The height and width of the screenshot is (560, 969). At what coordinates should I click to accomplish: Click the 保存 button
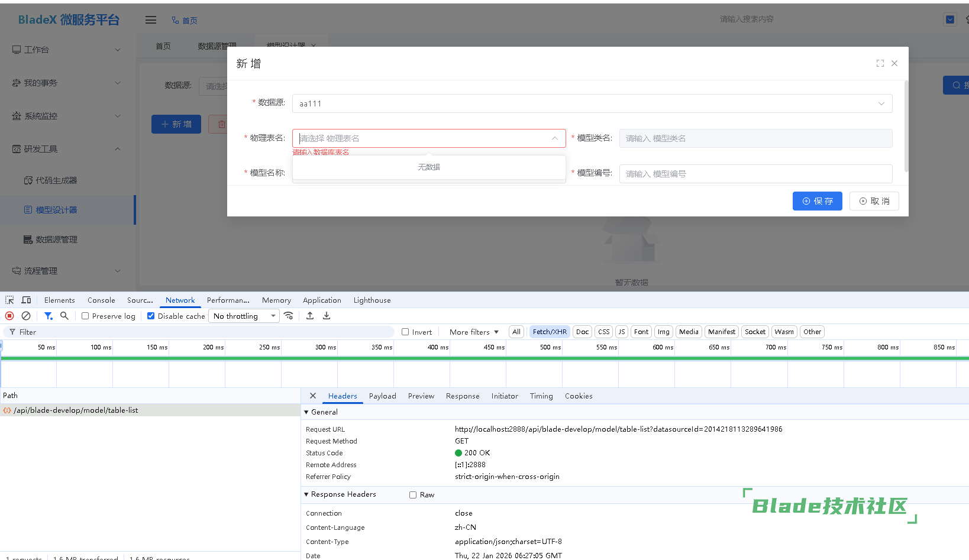click(x=817, y=201)
